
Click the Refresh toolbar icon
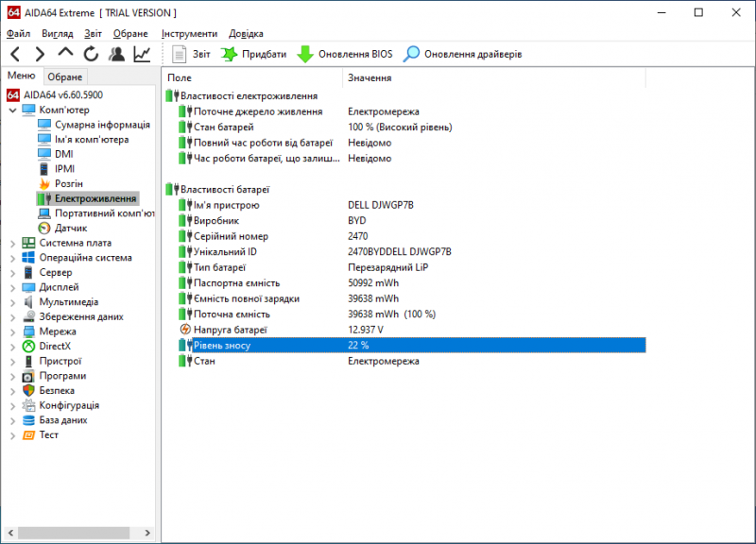[91, 54]
